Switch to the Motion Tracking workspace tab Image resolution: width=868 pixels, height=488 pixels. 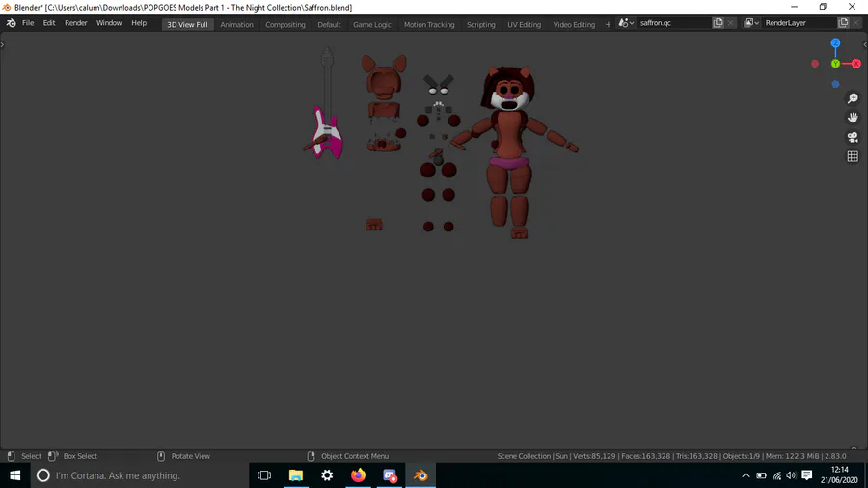(429, 24)
